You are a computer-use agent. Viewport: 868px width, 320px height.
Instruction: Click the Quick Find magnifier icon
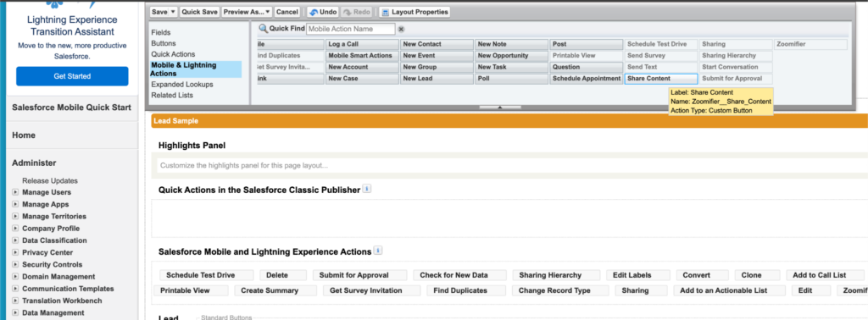pyautogui.click(x=264, y=29)
